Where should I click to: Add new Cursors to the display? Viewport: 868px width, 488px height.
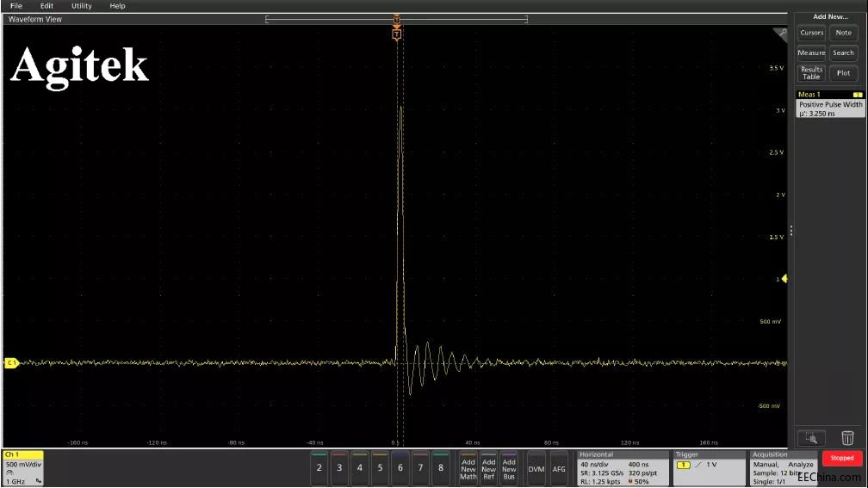click(x=811, y=33)
